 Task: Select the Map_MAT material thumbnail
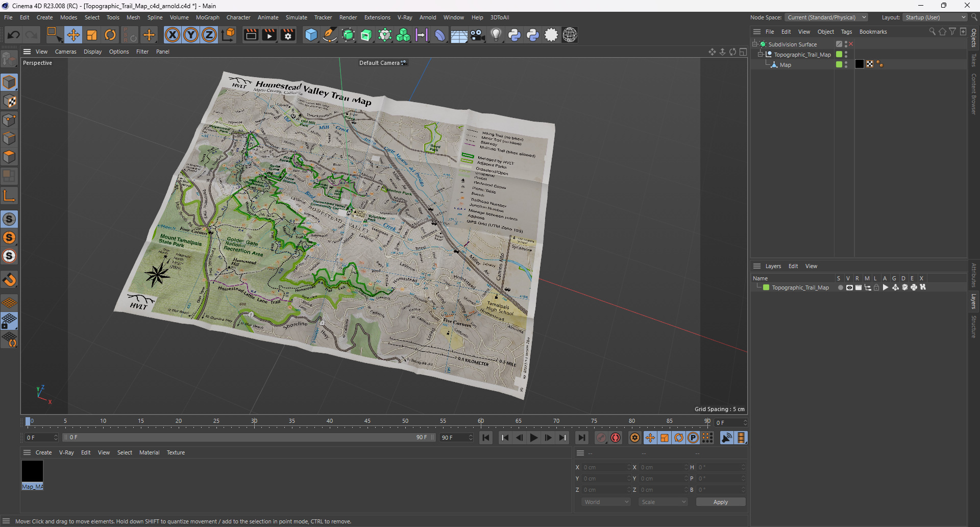tap(32, 471)
